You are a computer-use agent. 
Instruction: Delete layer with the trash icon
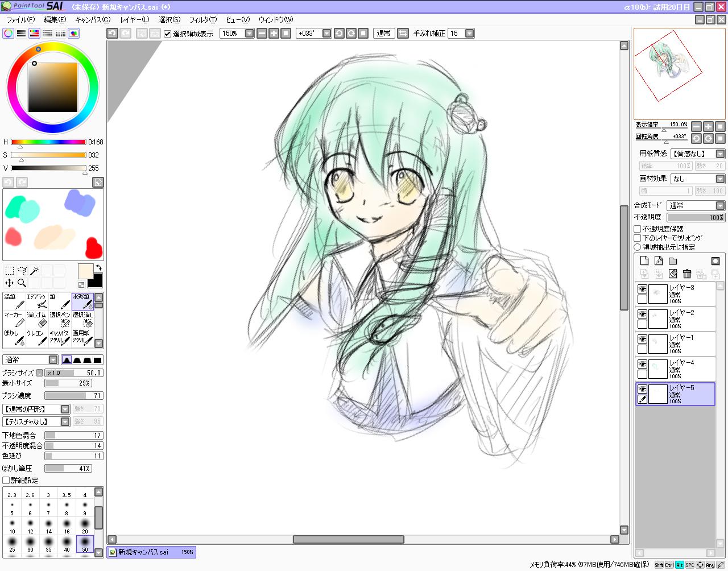(x=687, y=274)
